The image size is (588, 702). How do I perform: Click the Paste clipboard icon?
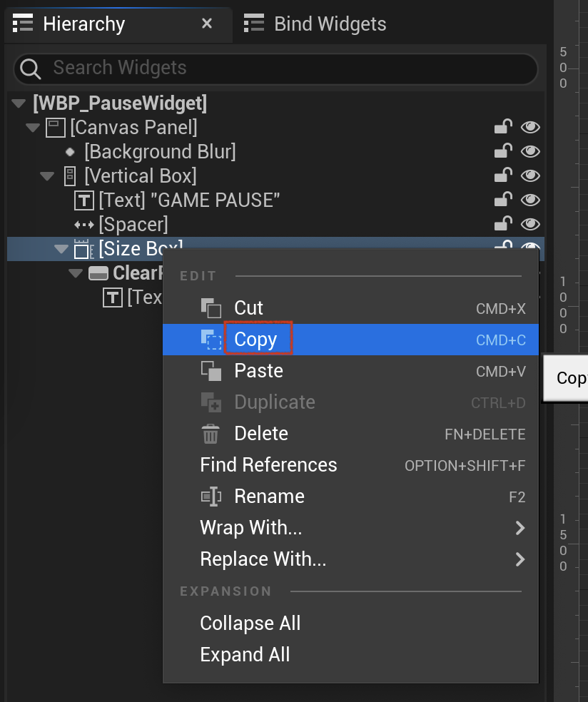pyautogui.click(x=211, y=371)
